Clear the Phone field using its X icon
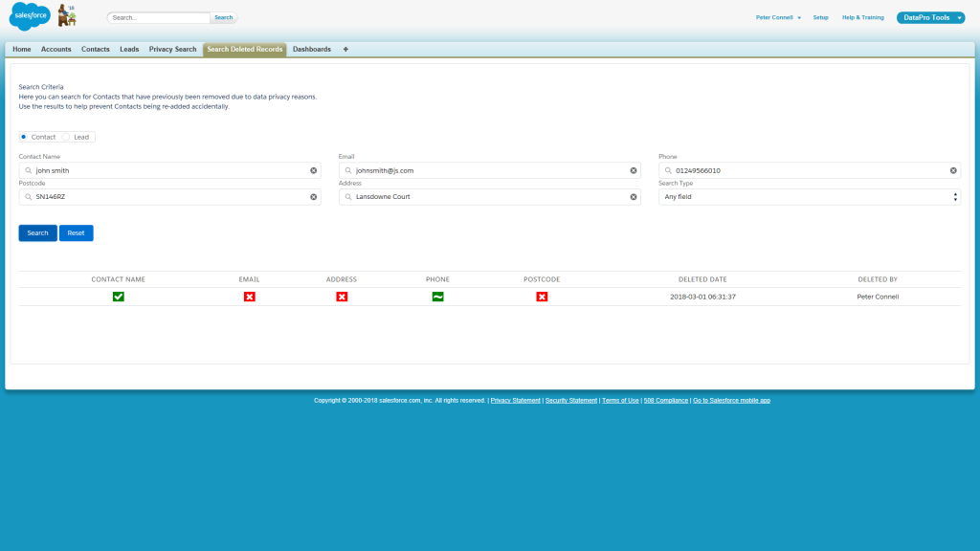 (953, 170)
